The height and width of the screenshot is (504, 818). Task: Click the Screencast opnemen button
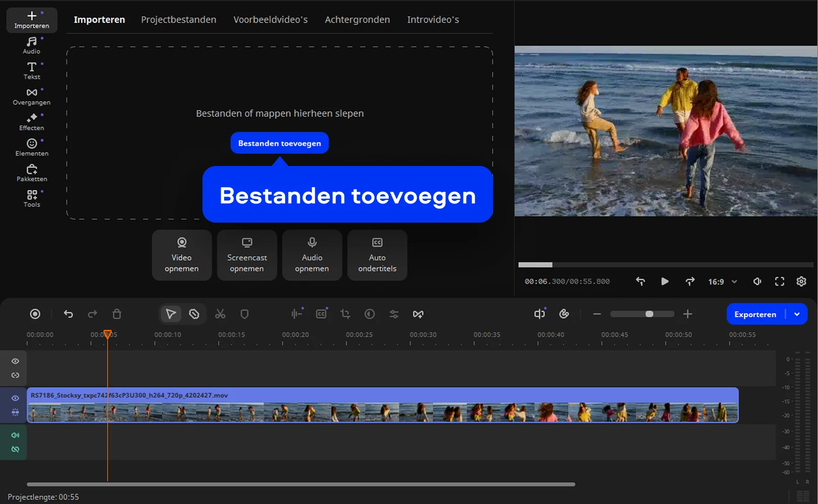[x=247, y=255]
